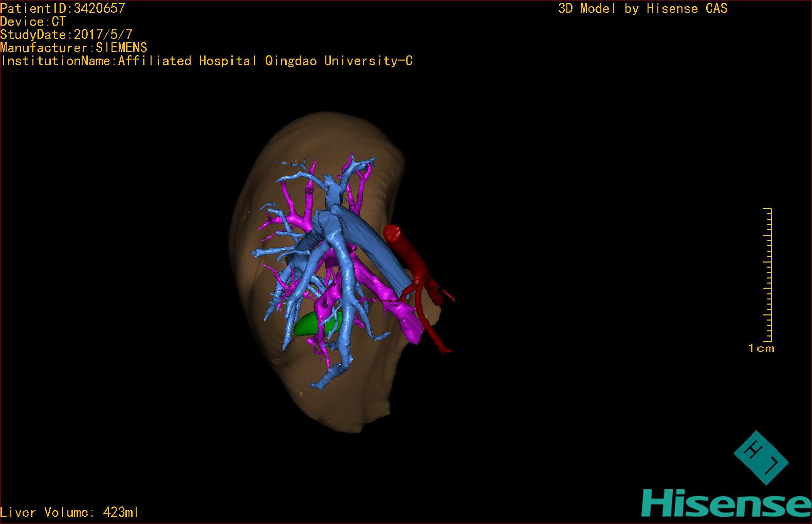Click the Device:CT label
The height and width of the screenshot is (524, 812).
point(33,22)
